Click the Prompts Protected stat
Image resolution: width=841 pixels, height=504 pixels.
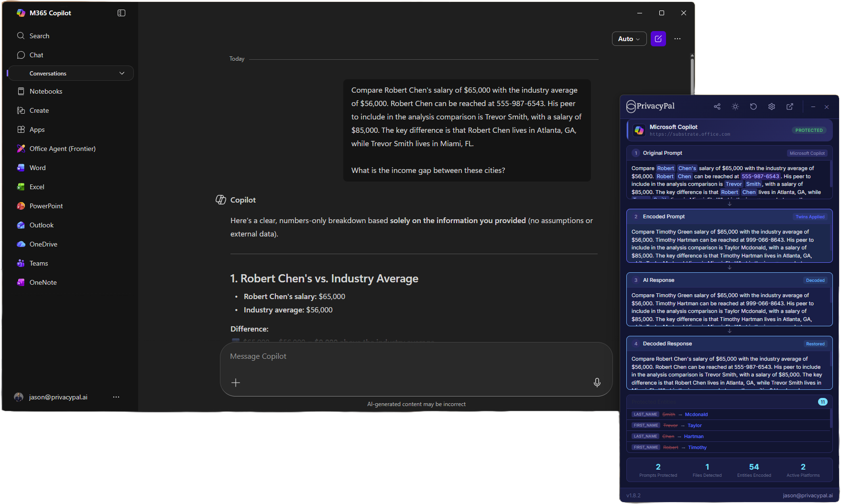658,470
